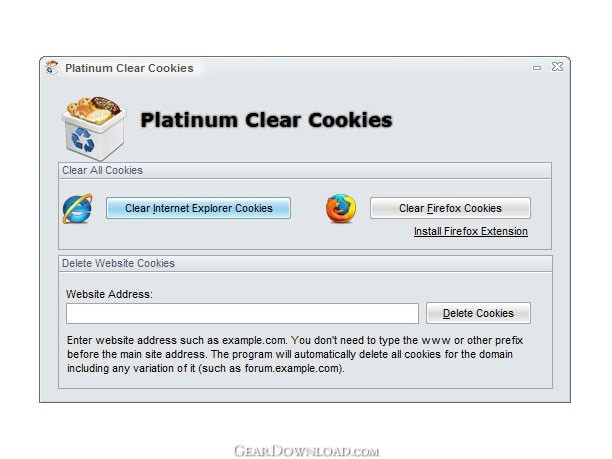Viewport: 612px width, 459px height.
Task: Select the Delete Website Cookies section header
Action: 118,263
